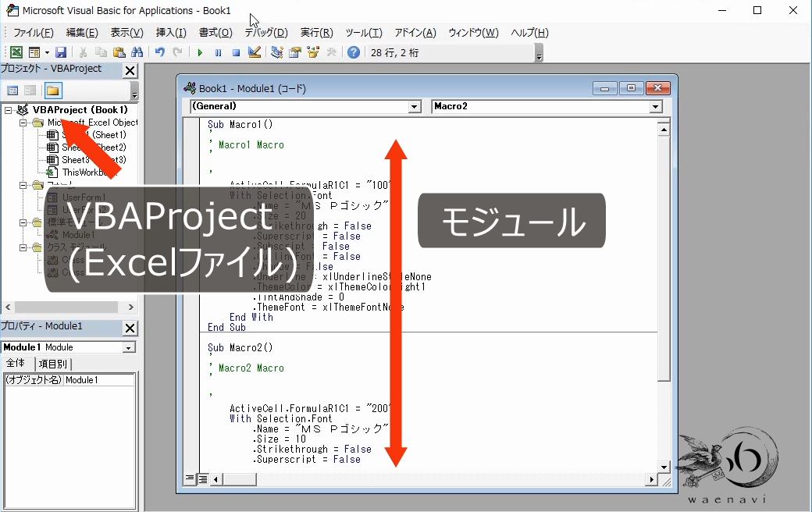Open Visual Basic Help question mark icon
The image size is (812, 512).
pyautogui.click(x=354, y=52)
